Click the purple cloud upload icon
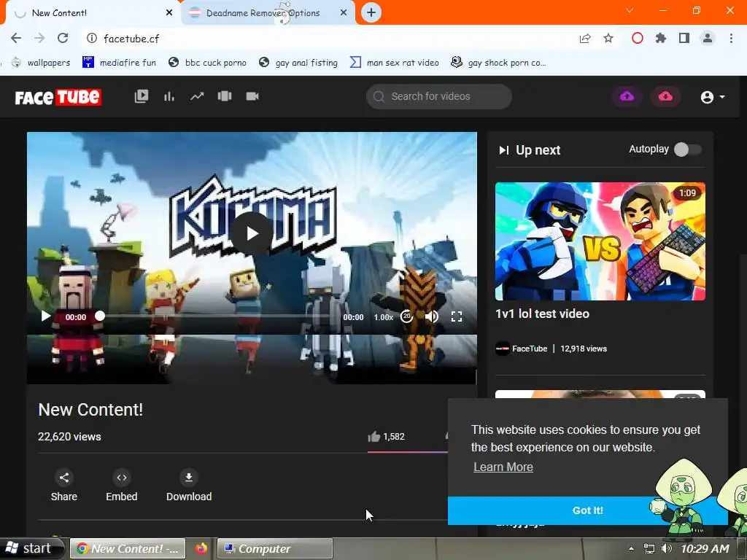 627,97
